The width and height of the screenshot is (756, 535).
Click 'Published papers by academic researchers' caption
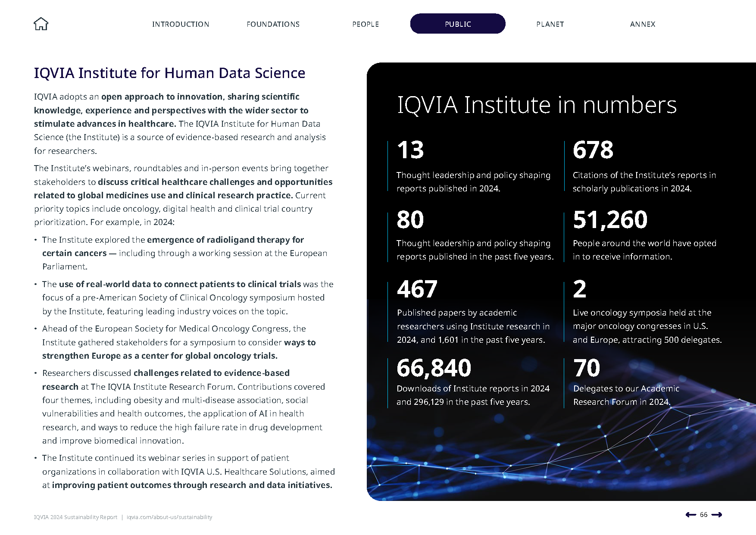[473, 326]
